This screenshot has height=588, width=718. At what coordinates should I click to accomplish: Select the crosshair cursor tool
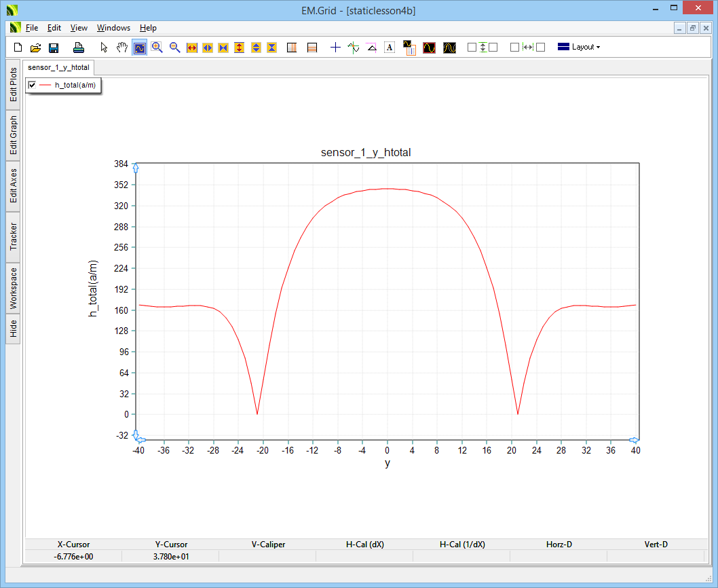pos(335,48)
